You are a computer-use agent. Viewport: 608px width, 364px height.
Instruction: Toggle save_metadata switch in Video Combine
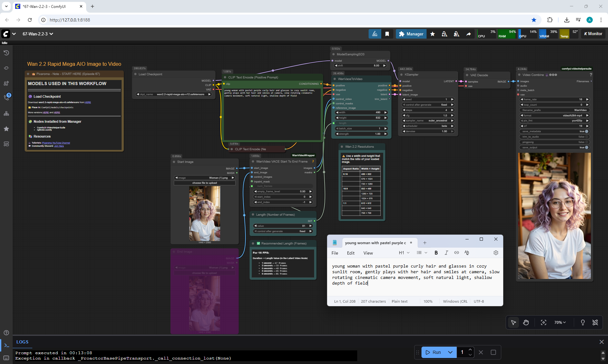pos(586,131)
